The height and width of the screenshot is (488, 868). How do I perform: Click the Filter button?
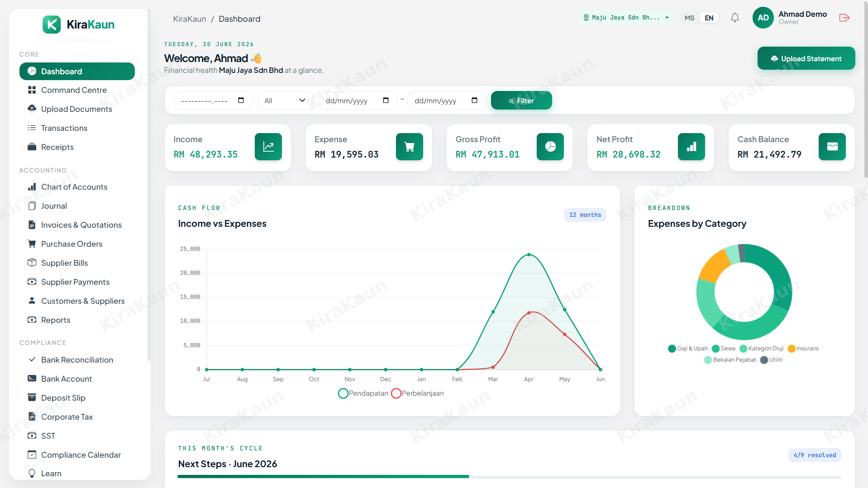click(521, 100)
